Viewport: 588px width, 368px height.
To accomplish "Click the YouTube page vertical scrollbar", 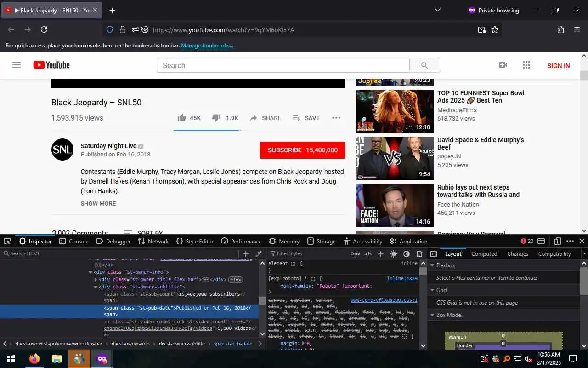I will [x=584, y=75].
